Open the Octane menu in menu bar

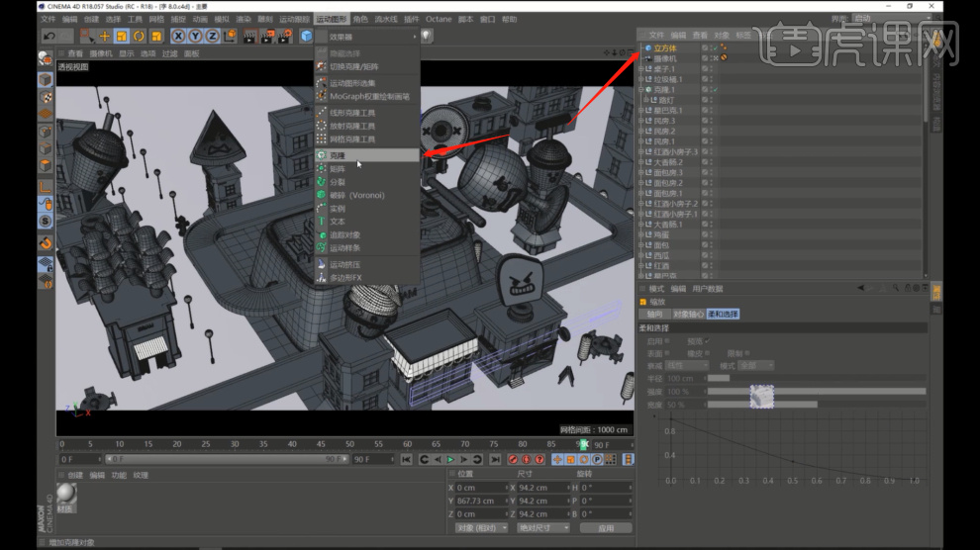[439, 19]
